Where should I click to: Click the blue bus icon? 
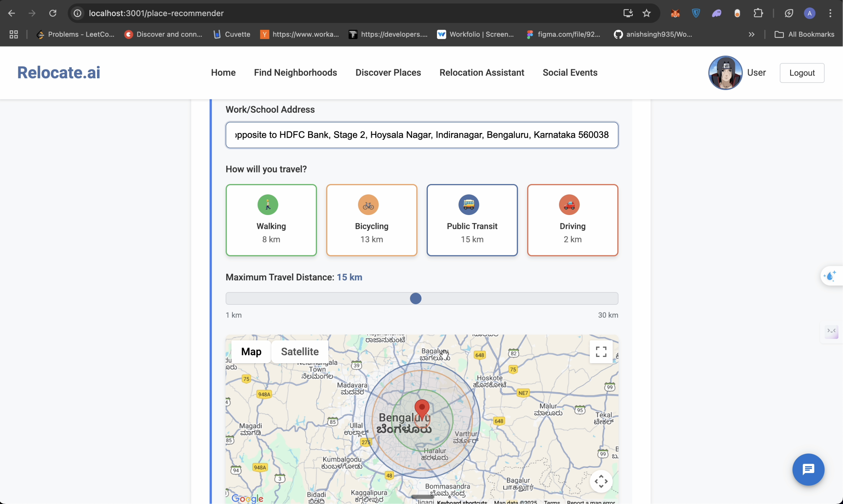coord(469,205)
